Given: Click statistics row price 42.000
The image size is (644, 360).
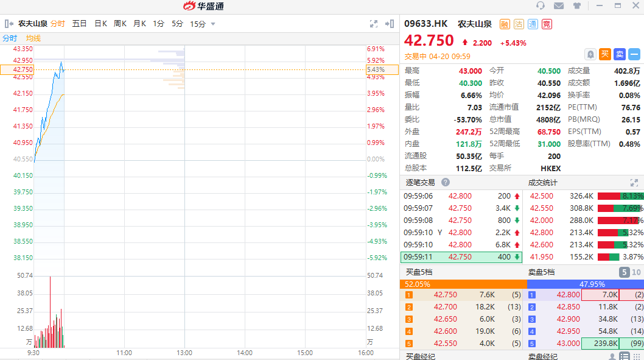Looking at the screenshot, I should [x=541, y=221].
